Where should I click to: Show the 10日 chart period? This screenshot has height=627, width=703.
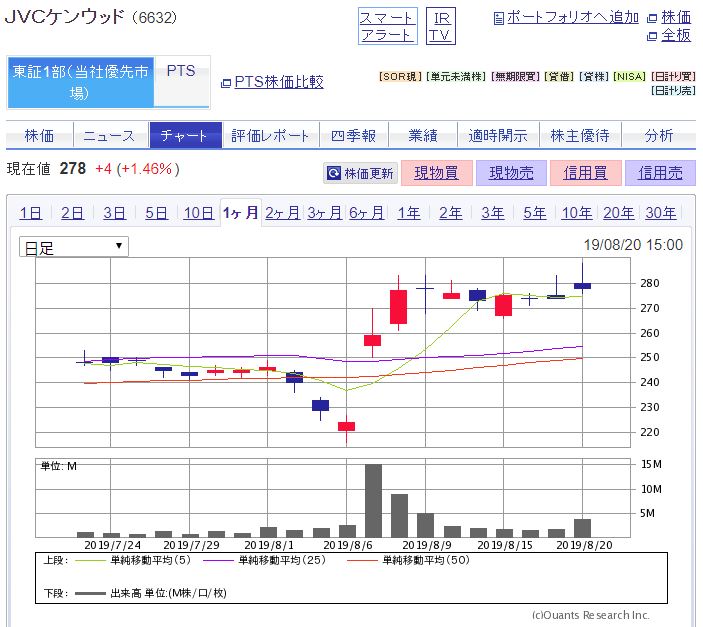pos(199,213)
